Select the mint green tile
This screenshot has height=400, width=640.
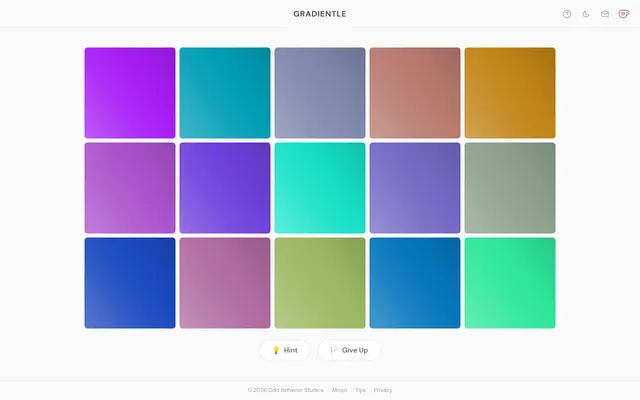(x=510, y=283)
